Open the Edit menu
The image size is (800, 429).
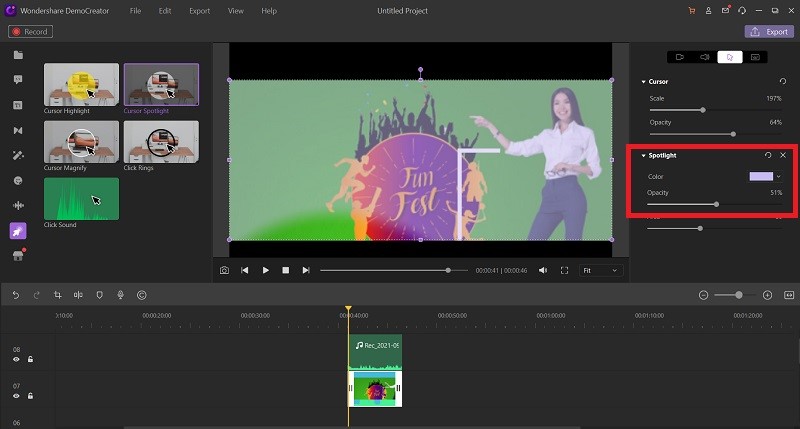pyautogui.click(x=165, y=11)
